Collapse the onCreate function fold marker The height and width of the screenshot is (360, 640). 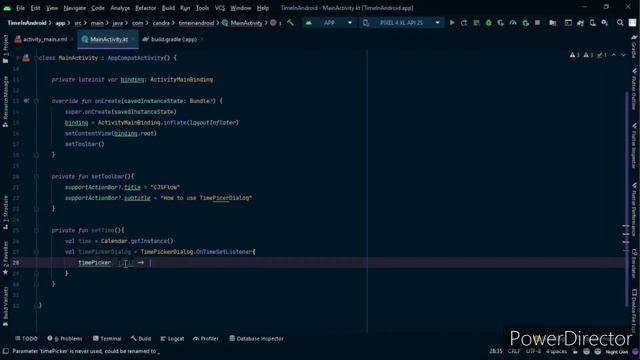(x=36, y=101)
